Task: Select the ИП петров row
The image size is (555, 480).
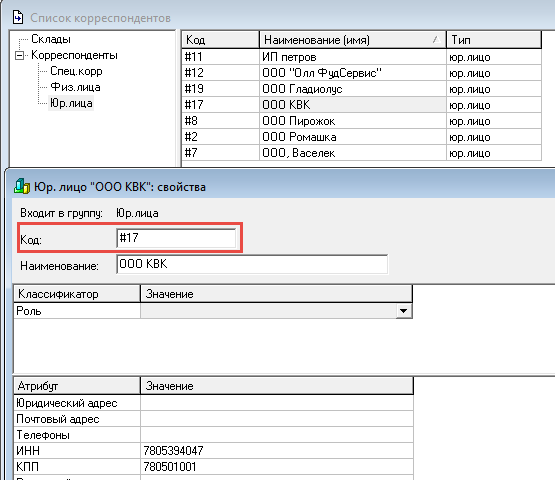Action: tap(361, 57)
